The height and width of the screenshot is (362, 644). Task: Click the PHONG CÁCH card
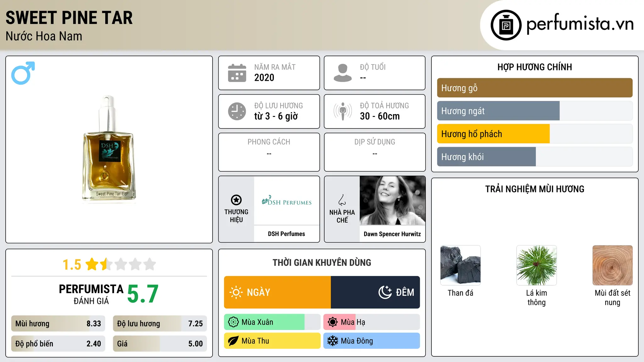click(x=269, y=152)
